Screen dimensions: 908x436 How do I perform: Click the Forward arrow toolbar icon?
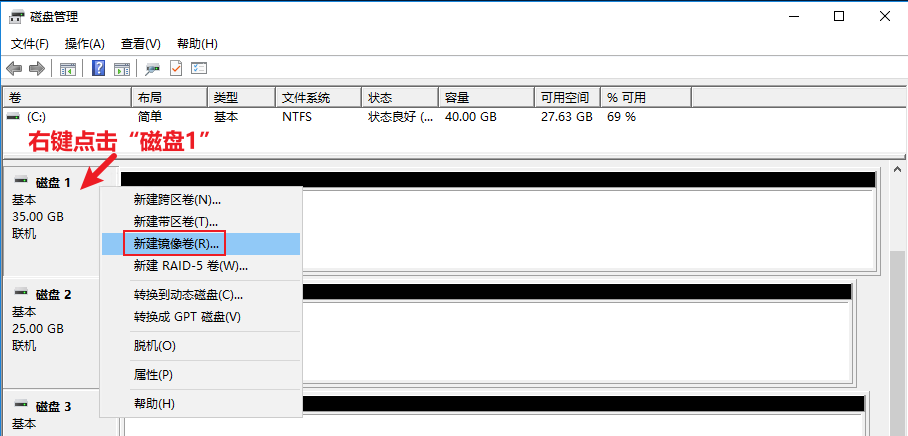point(37,69)
